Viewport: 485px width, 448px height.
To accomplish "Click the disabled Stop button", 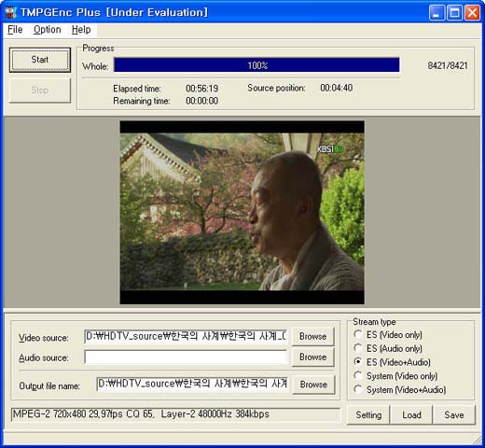I will click(x=40, y=91).
